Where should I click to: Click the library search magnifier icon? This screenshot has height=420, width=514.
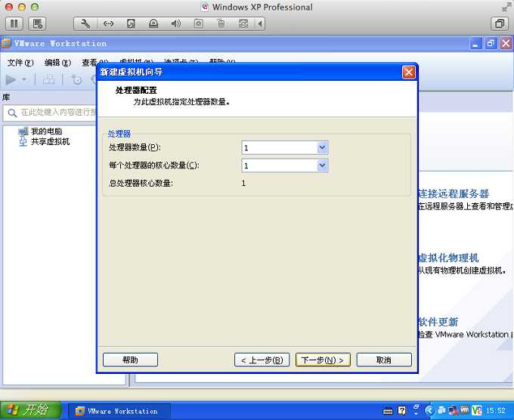(x=12, y=113)
